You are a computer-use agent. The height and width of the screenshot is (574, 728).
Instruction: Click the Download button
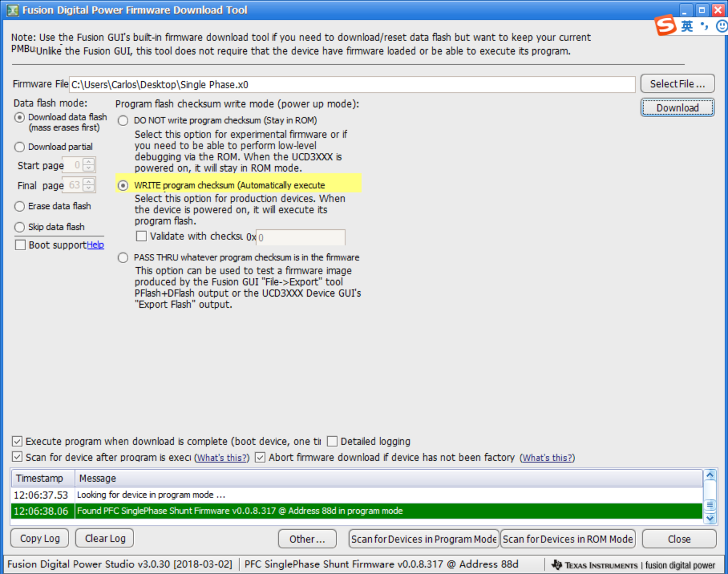click(677, 108)
